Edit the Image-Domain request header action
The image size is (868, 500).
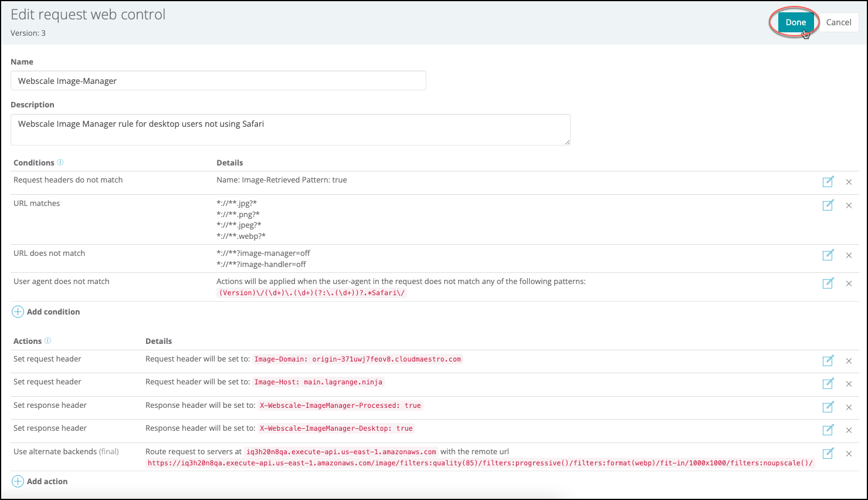[828, 361]
